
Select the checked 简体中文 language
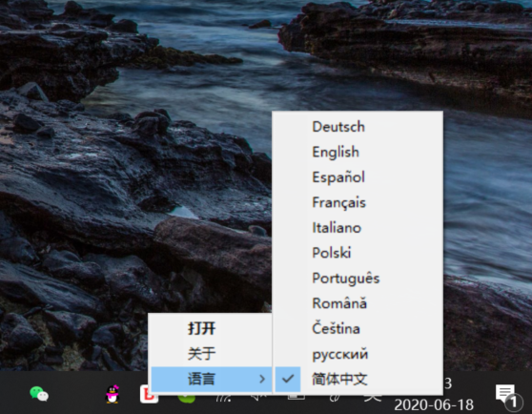pos(358,379)
